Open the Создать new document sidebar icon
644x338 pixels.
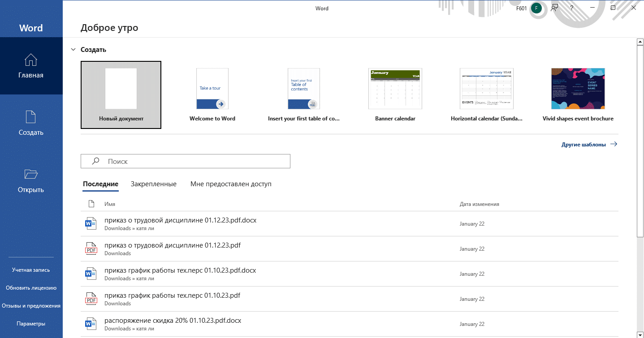(31, 117)
